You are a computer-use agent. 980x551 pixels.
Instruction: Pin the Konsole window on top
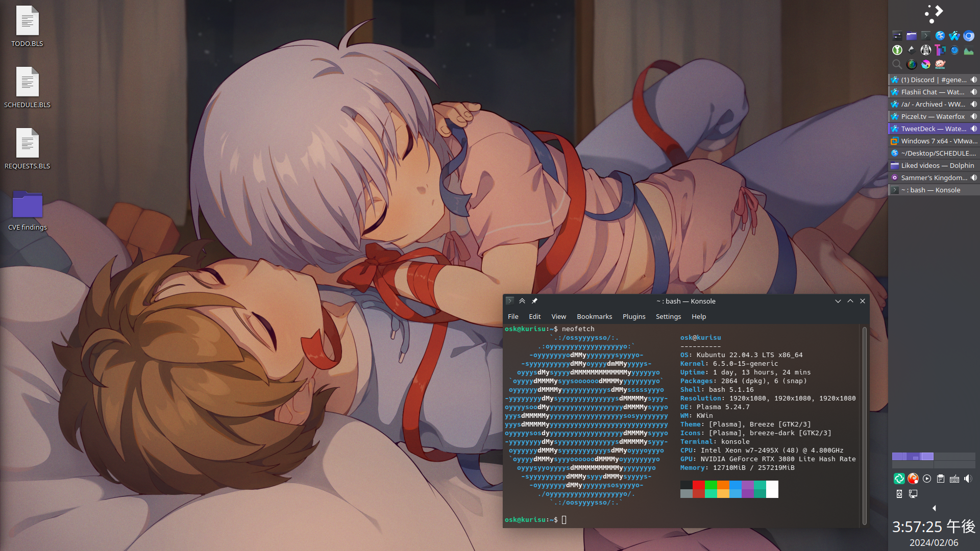tap(534, 301)
